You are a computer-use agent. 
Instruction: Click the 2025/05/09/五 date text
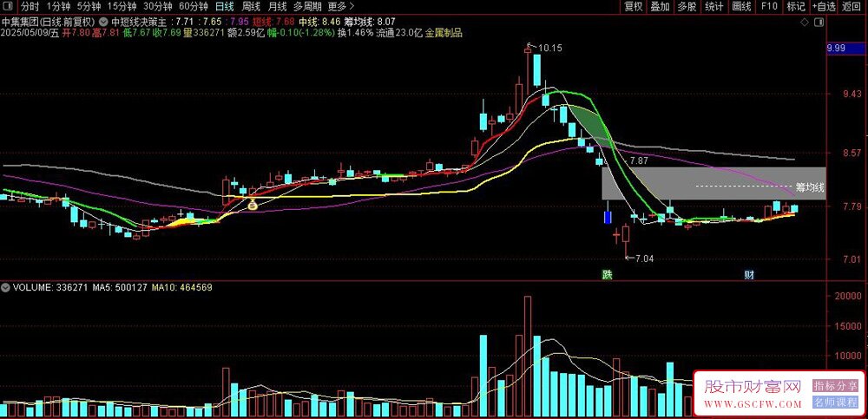(30, 33)
